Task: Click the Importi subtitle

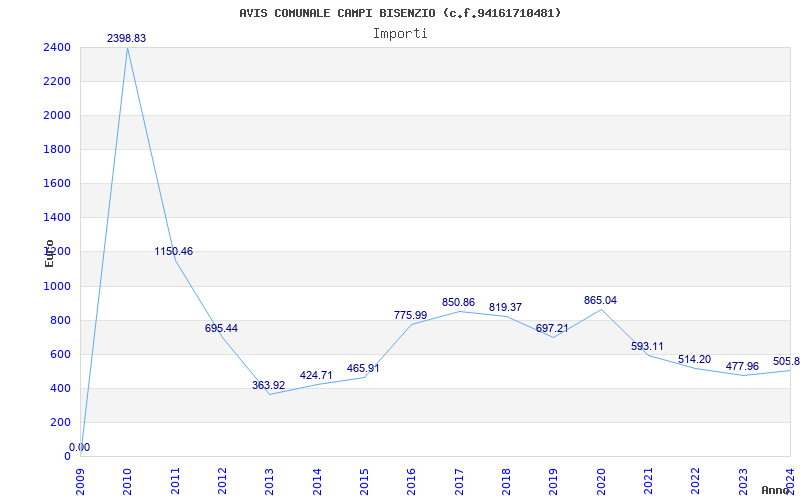Action: 400,34
